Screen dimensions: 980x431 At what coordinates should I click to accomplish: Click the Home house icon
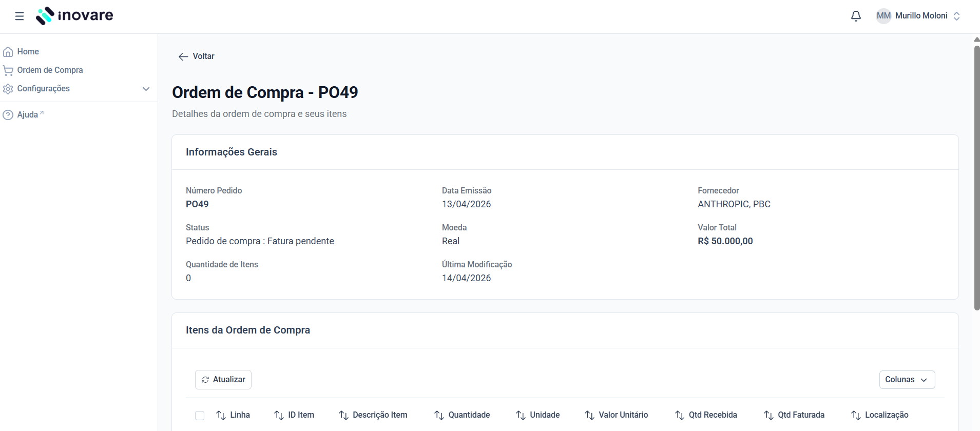coord(8,52)
